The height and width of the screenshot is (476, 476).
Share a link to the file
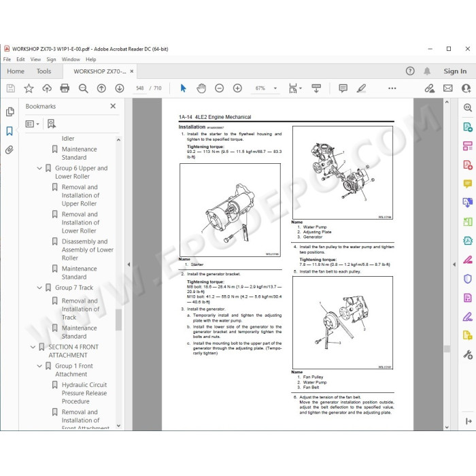coord(429,88)
